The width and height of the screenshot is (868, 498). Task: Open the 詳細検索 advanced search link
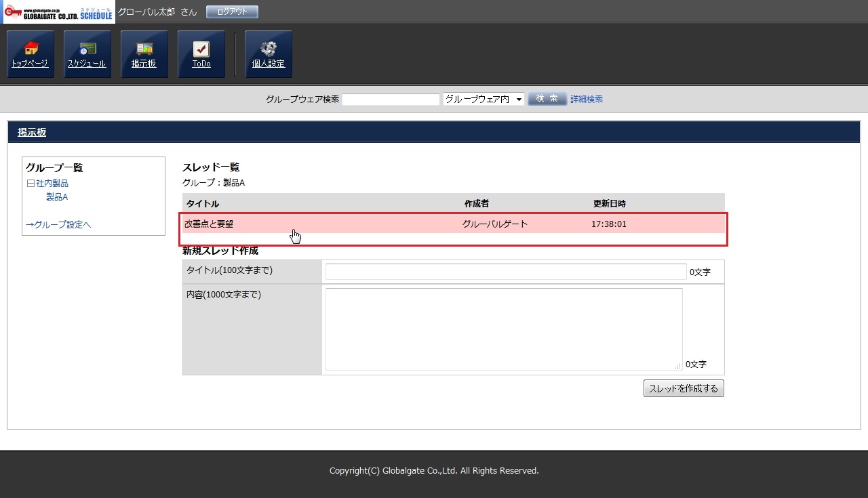[586, 100]
